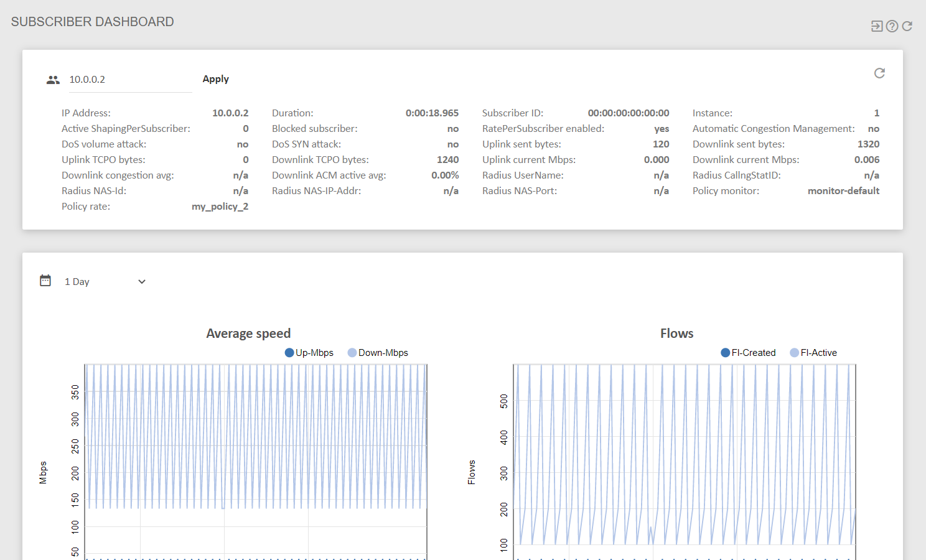Click the Radius NAS-IP-Addr label
This screenshot has width=926, height=560.
click(x=316, y=191)
